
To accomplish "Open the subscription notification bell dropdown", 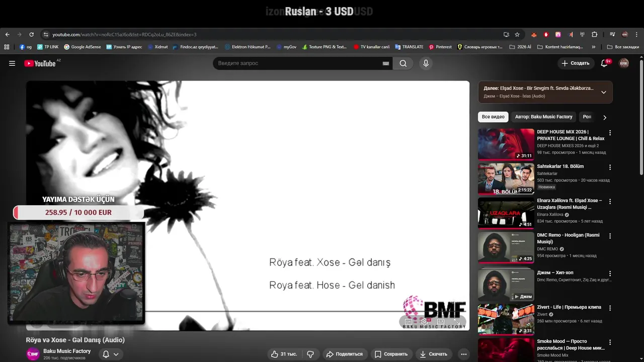I will pos(111,354).
